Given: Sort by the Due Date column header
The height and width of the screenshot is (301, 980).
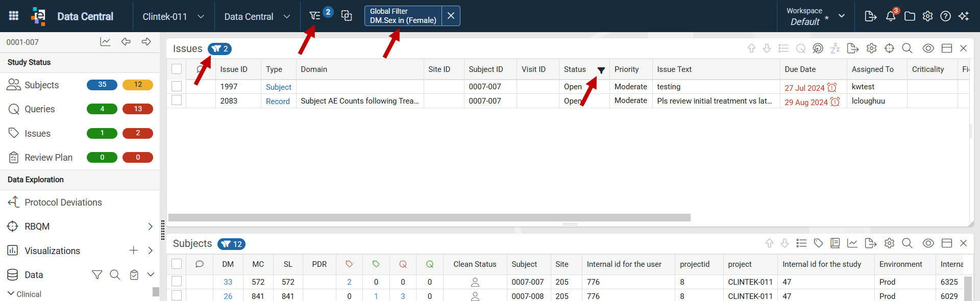Looking at the screenshot, I should coord(800,69).
